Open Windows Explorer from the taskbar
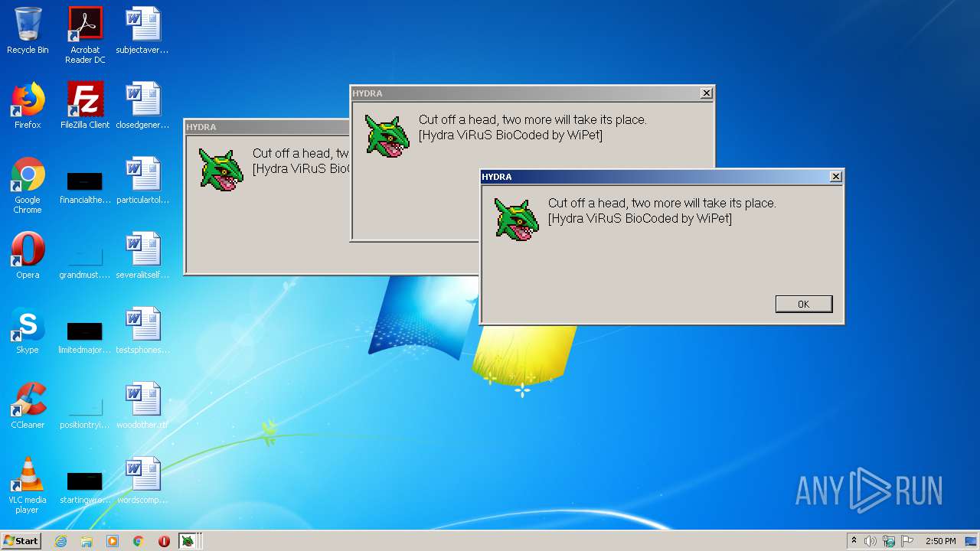980x551 pixels. pyautogui.click(x=87, y=541)
